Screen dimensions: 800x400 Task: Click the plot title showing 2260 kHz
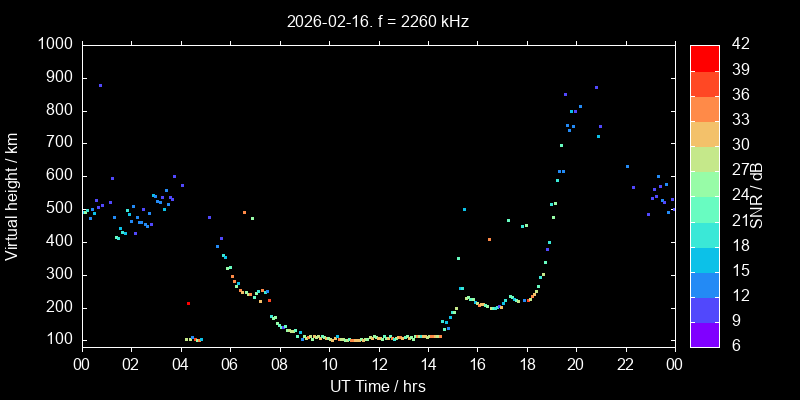(x=378, y=20)
